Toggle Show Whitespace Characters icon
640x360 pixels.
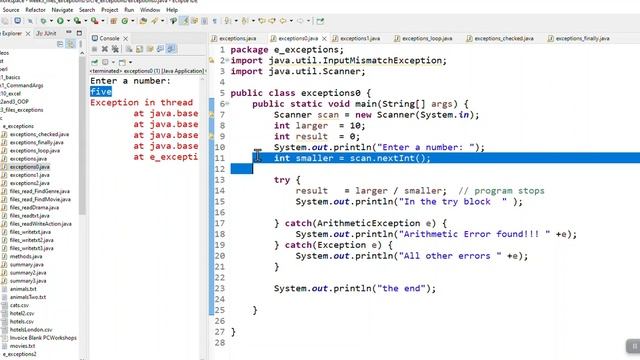click(214, 21)
